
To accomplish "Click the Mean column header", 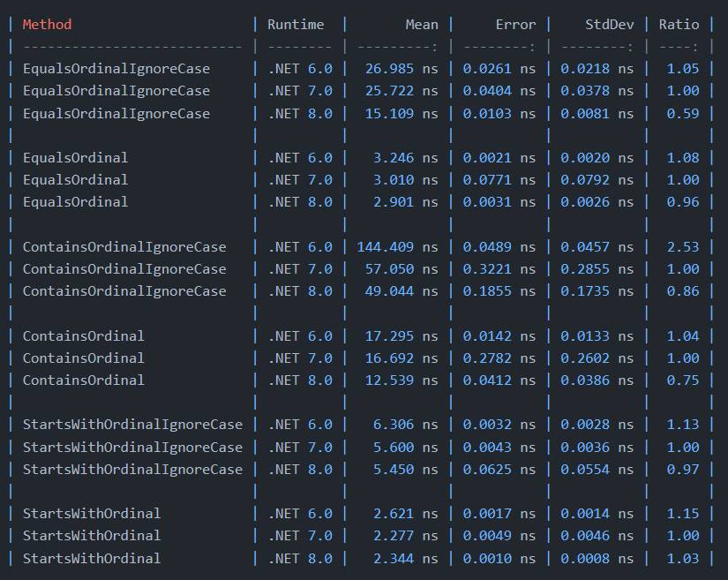I will tap(421, 24).
